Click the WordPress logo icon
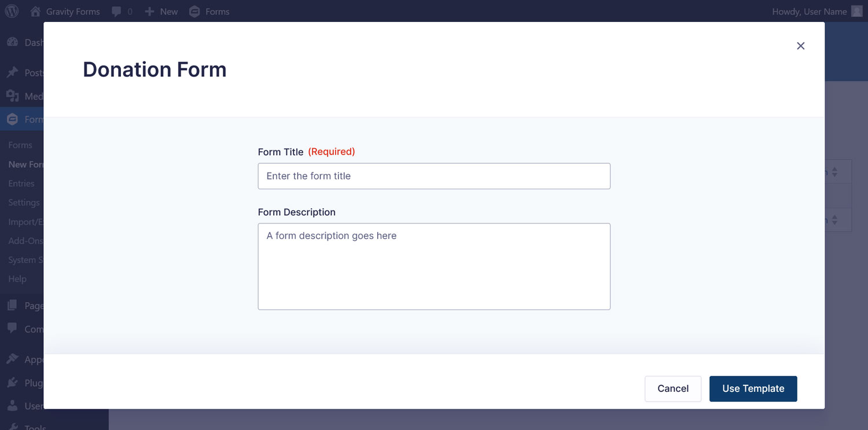This screenshot has width=868, height=430. point(12,11)
